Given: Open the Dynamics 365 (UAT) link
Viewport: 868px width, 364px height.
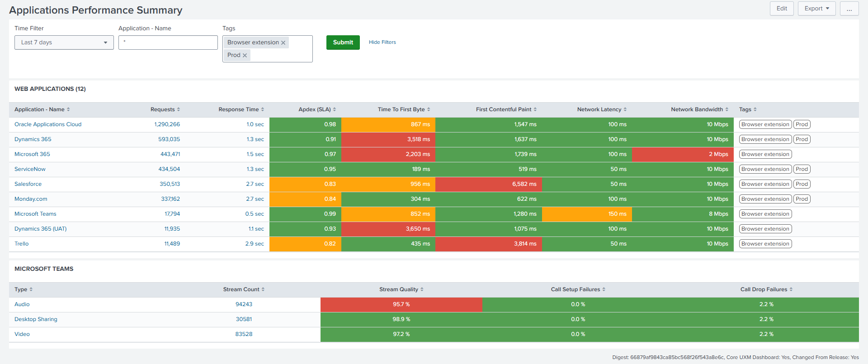Looking at the screenshot, I should [x=41, y=229].
